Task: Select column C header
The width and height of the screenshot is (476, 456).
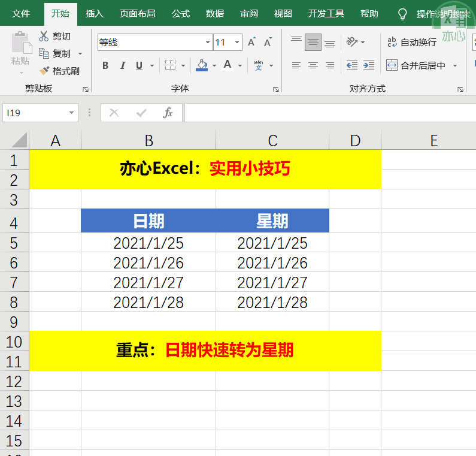Action: tap(272, 140)
